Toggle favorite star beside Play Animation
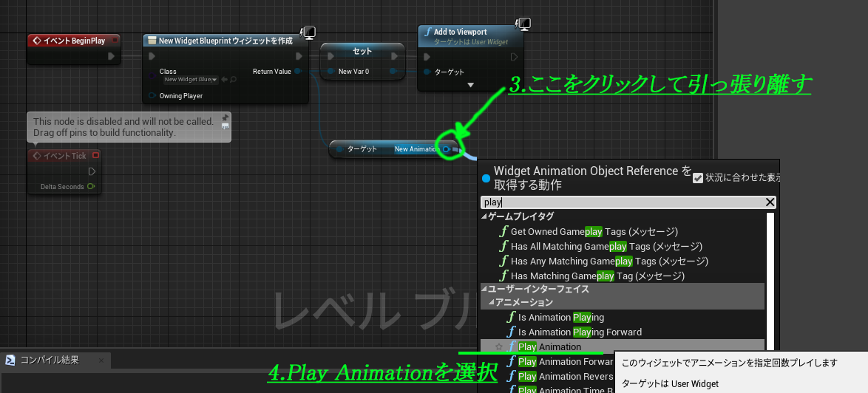 499,347
